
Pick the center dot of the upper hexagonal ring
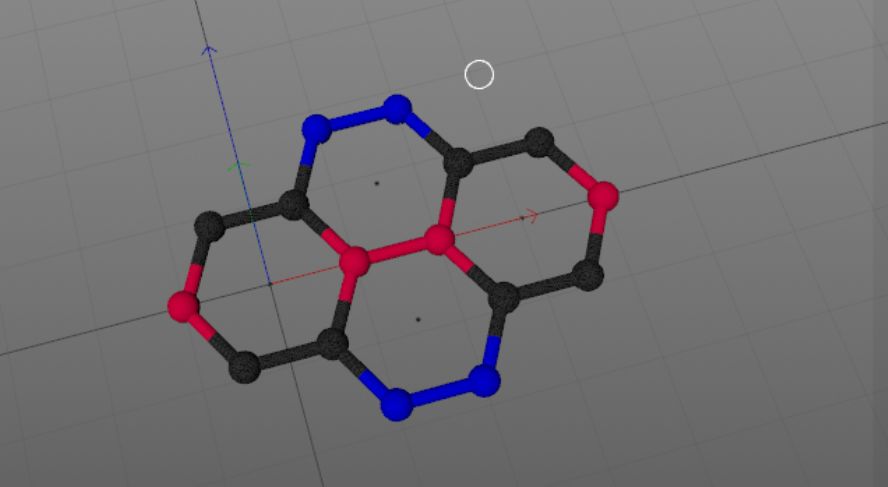(x=377, y=183)
